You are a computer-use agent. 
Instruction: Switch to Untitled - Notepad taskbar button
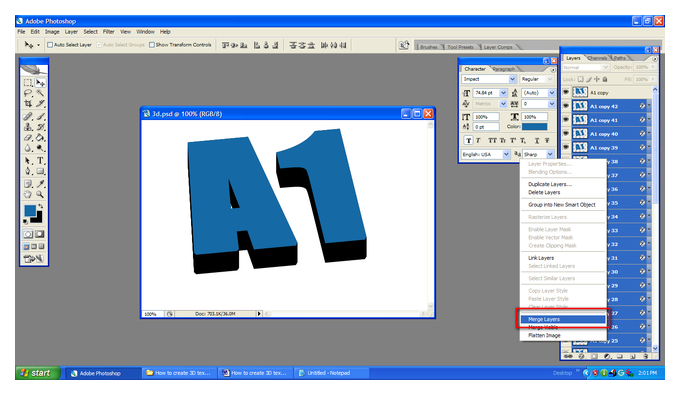[x=331, y=373]
